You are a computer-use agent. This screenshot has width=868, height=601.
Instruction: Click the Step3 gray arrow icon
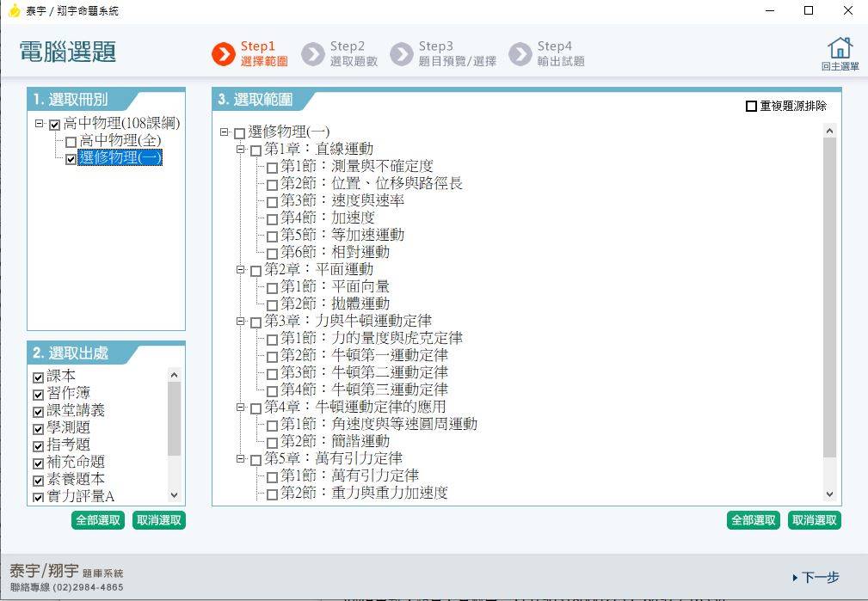(402, 54)
